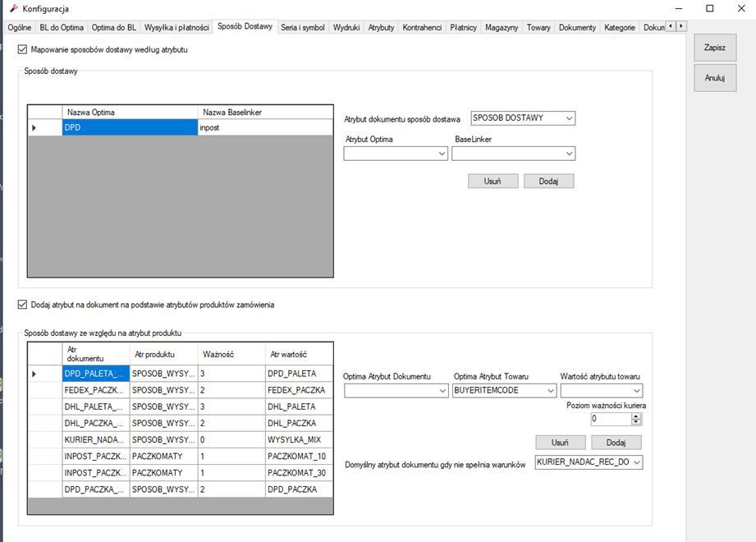
Task: Select the PACZKOMAT_10 value cell
Action: (299, 456)
